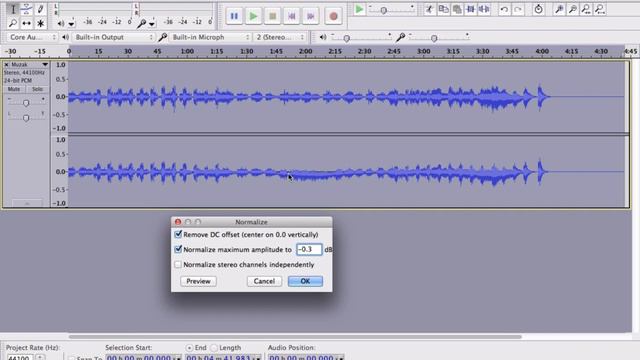The image size is (640, 360).
Task: Toggle Remove DC offset checkbox
Action: pos(178,234)
